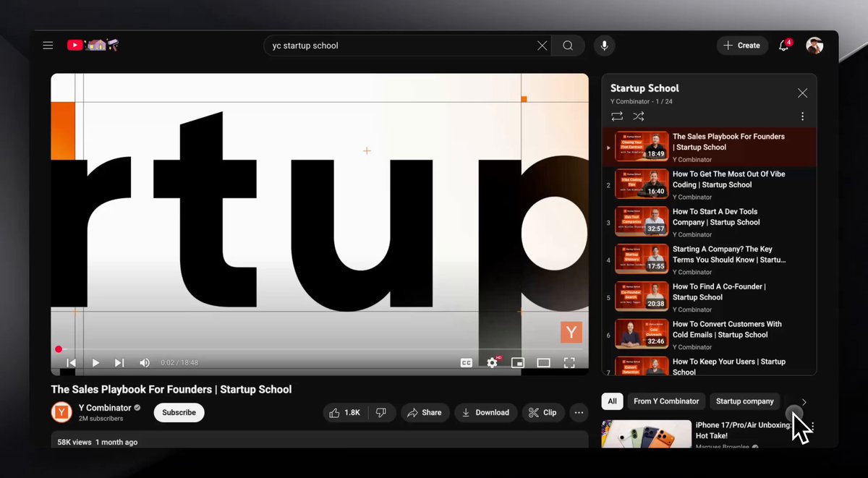Toggle loop playlist

point(617,116)
